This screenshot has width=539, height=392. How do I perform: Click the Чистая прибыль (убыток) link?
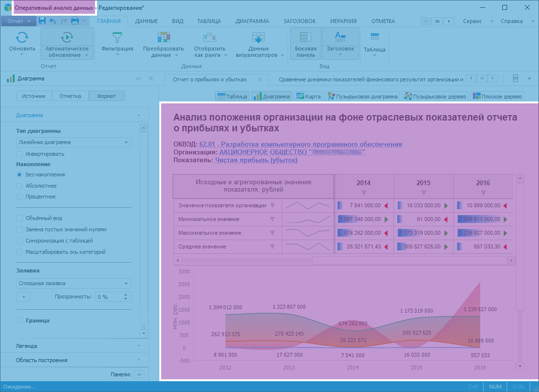256,160
